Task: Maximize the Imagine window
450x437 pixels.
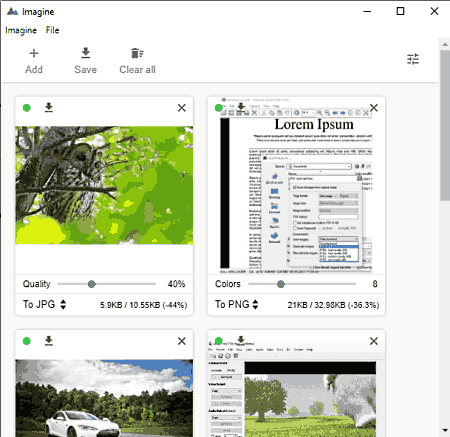Action: (400, 11)
